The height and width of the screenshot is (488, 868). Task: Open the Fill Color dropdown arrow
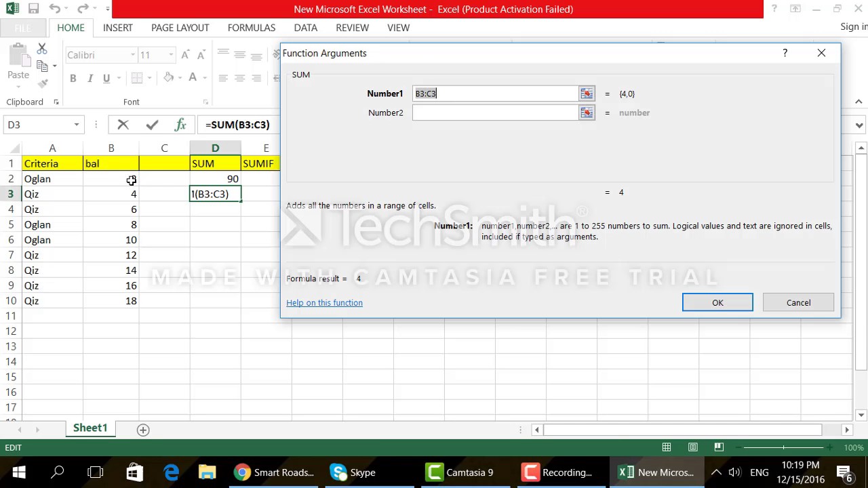click(179, 78)
